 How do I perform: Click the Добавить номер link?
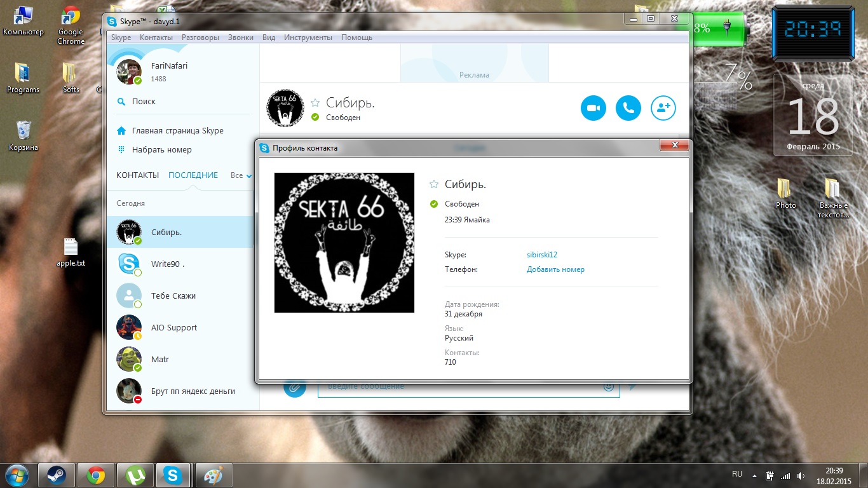[555, 269]
